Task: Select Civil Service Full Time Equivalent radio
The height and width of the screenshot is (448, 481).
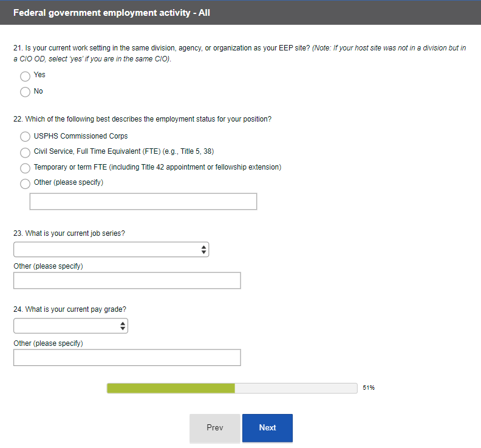Action: click(25, 153)
